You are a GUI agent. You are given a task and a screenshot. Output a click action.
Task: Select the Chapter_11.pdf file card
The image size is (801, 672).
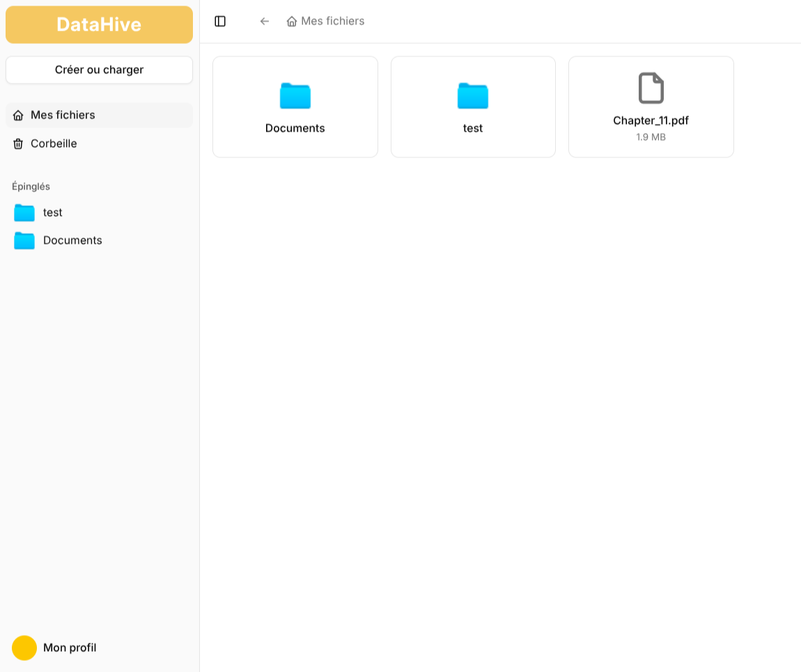[x=651, y=107]
